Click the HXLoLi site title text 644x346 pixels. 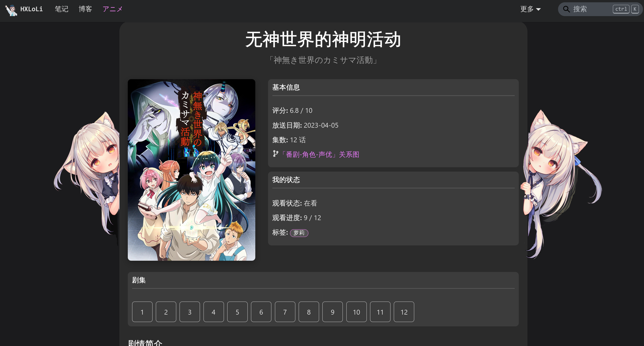pyautogui.click(x=32, y=9)
